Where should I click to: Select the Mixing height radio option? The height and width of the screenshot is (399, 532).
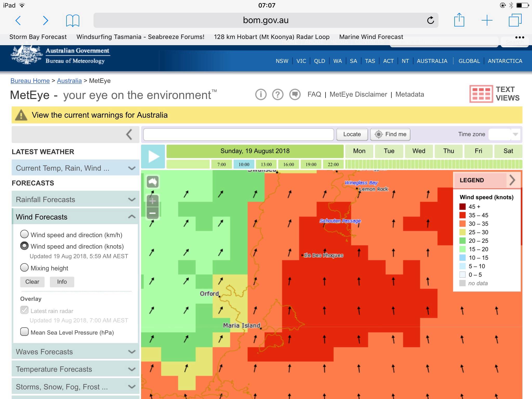point(24,268)
